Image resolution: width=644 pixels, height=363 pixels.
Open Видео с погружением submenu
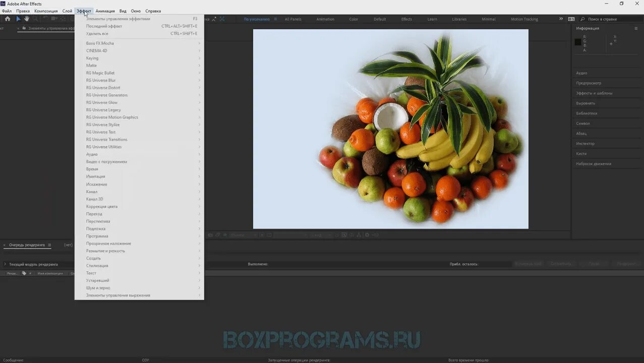139,162
